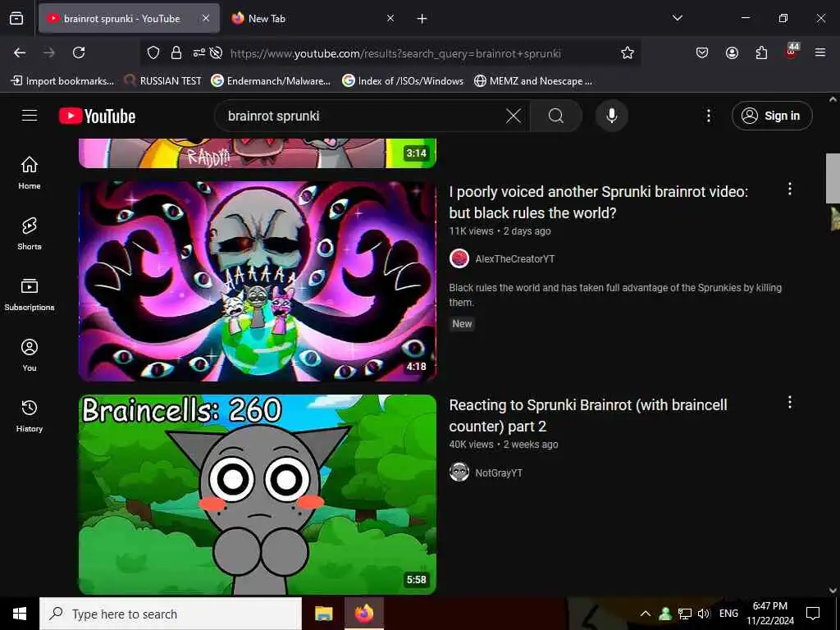This screenshot has width=840, height=630.
Task: Open the taskbar volume speaker icon
Action: click(x=704, y=614)
